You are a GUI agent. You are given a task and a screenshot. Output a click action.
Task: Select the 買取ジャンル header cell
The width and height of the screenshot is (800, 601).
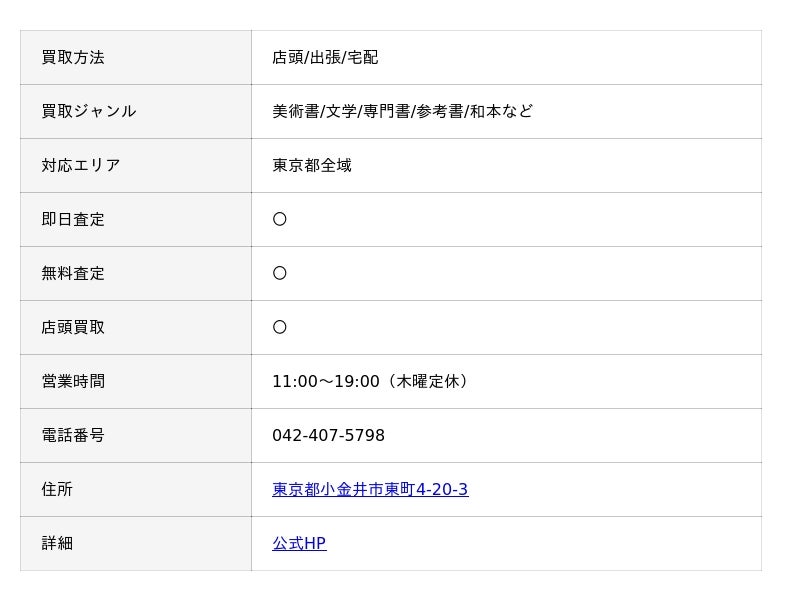pos(136,112)
